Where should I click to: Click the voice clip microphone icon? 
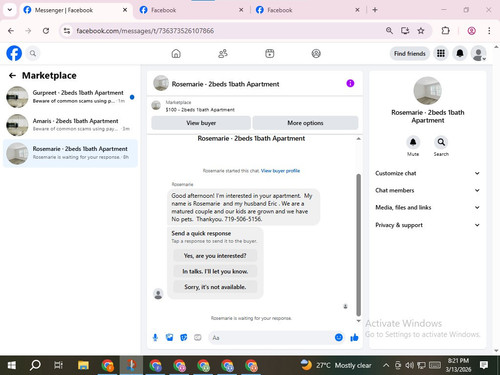pyautogui.click(x=155, y=338)
